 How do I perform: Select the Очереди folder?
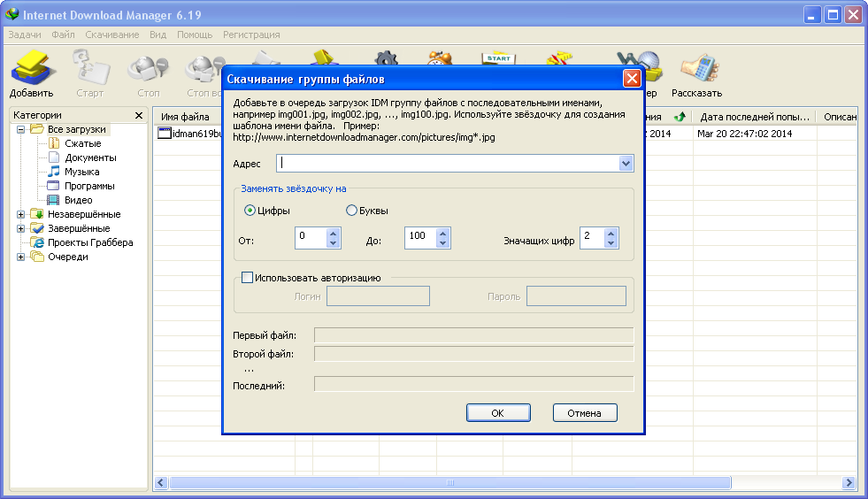67,257
